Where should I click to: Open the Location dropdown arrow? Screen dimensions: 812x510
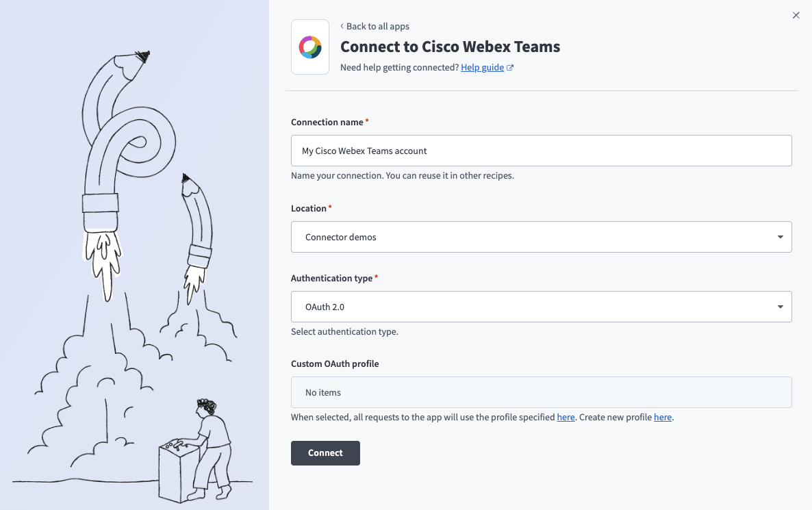tap(779, 236)
